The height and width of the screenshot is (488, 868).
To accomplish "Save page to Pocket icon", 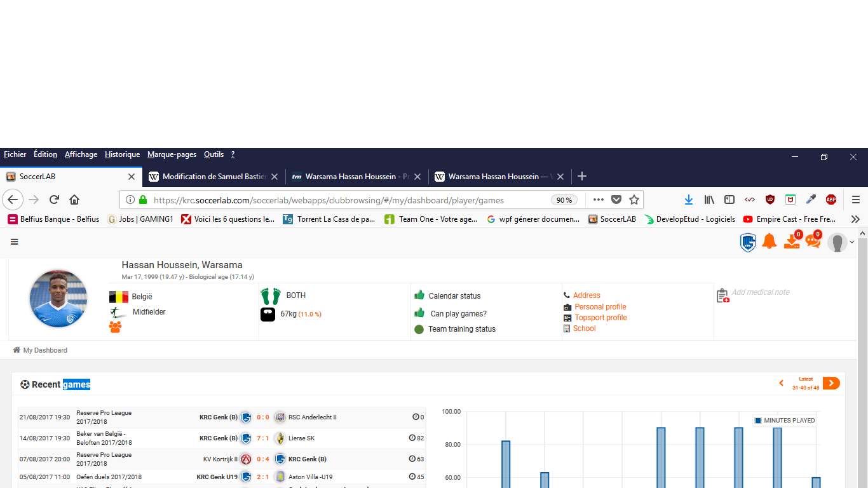I will [616, 200].
